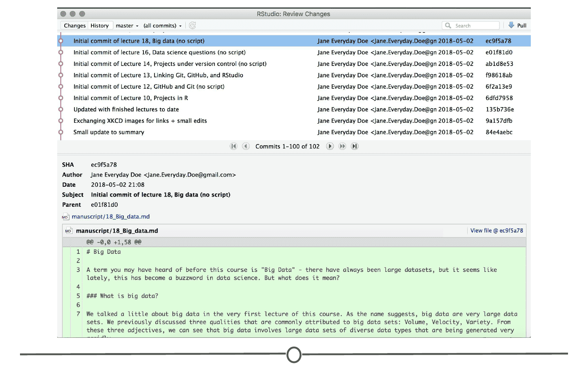Go to first page of commits
The height and width of the screenshot is (368, 588).
pyautogui.click(x=234, y=146)
